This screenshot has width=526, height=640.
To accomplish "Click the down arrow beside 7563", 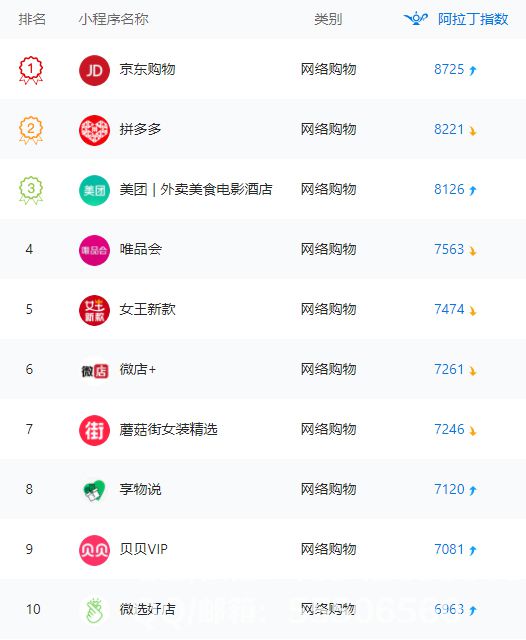I will [x=473, y=250].
